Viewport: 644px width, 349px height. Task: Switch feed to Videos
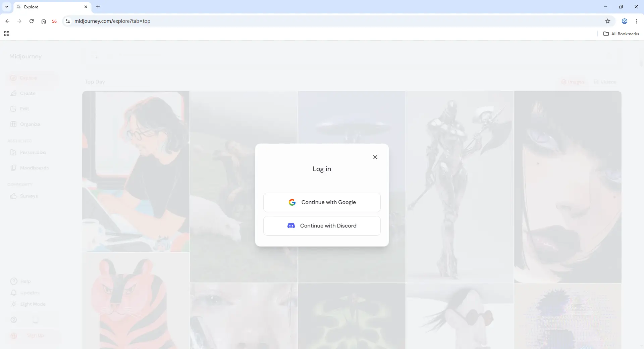tap(605, 82)
